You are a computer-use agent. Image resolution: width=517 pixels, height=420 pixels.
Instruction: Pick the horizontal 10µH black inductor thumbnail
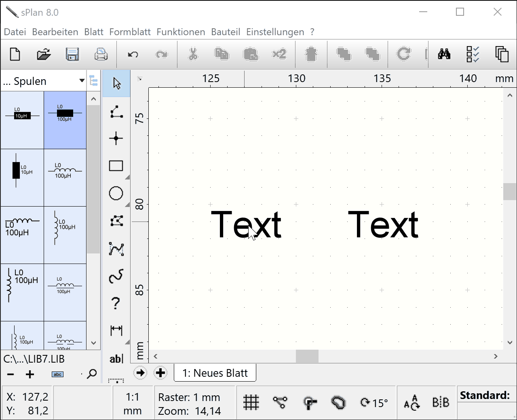pos(22,120)
